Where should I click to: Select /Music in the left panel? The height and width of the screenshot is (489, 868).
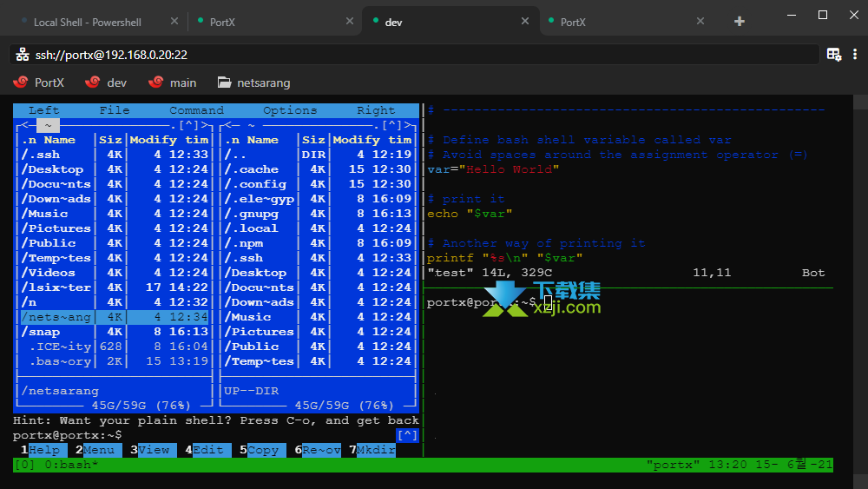115,214
